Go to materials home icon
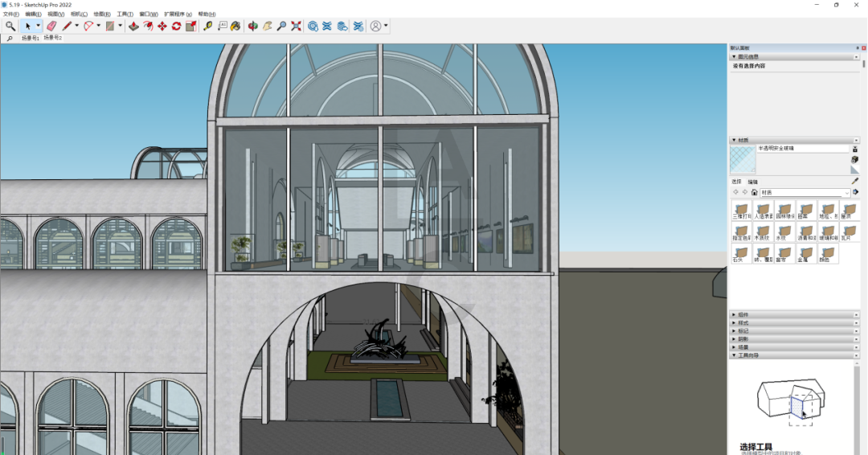Image resolution: width=868 pixels, height=455 pixels. (x=754, y=192)
